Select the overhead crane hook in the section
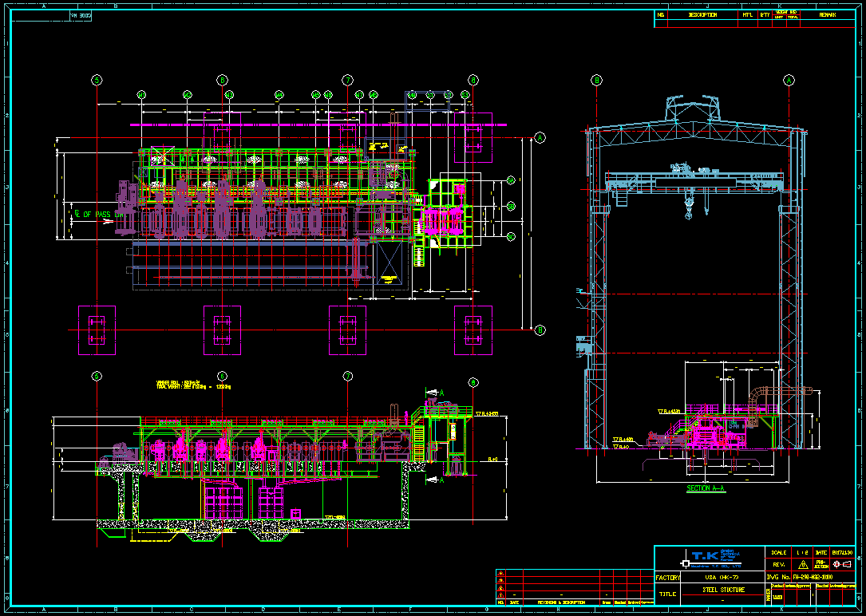Screen dimensions: 866x616 click(x=687, y=209)
